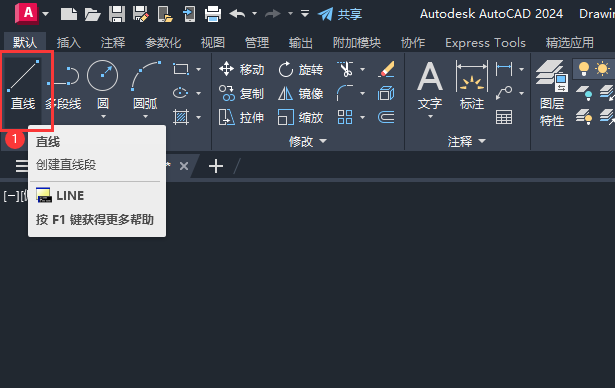Click the Trim scissors icon
Image resolution: width=615 pixels, height=388 pixels.
tap(345, 69)
